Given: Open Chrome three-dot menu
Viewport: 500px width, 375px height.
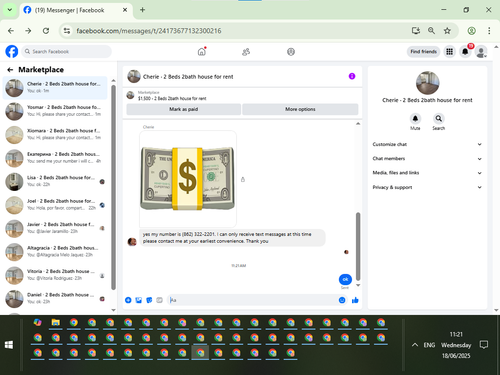Looking at the screenshot, I should coord(489,31).
